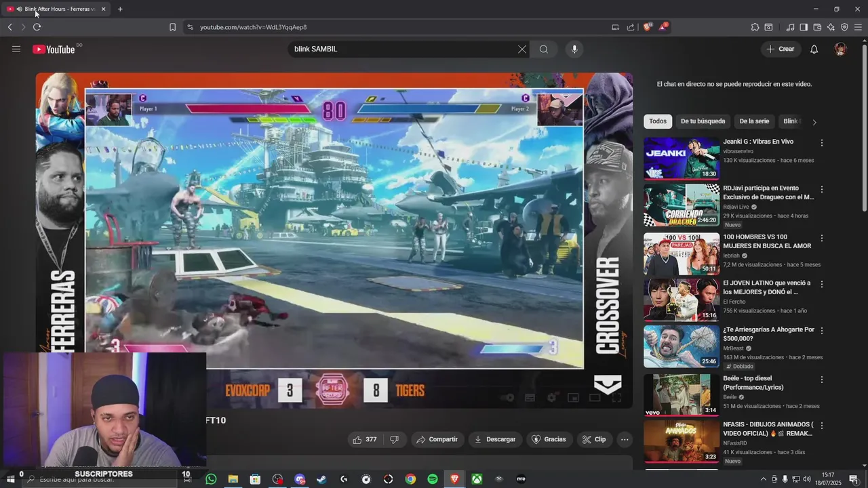
Task: Bookmark this page in address bar
Action: pos(172,27)
